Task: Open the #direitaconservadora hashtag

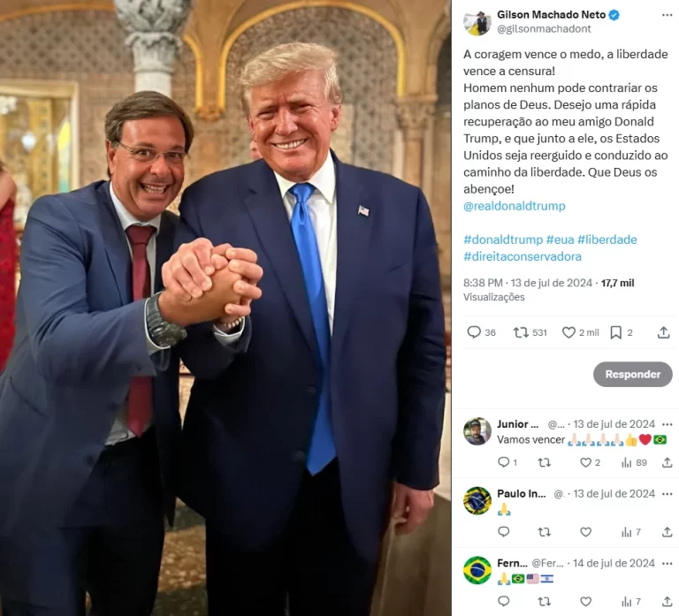Action: (x=523, y=256)
